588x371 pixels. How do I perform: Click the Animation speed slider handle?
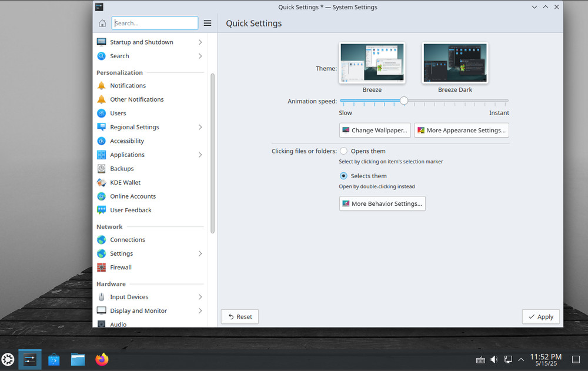tap(404, 101)
